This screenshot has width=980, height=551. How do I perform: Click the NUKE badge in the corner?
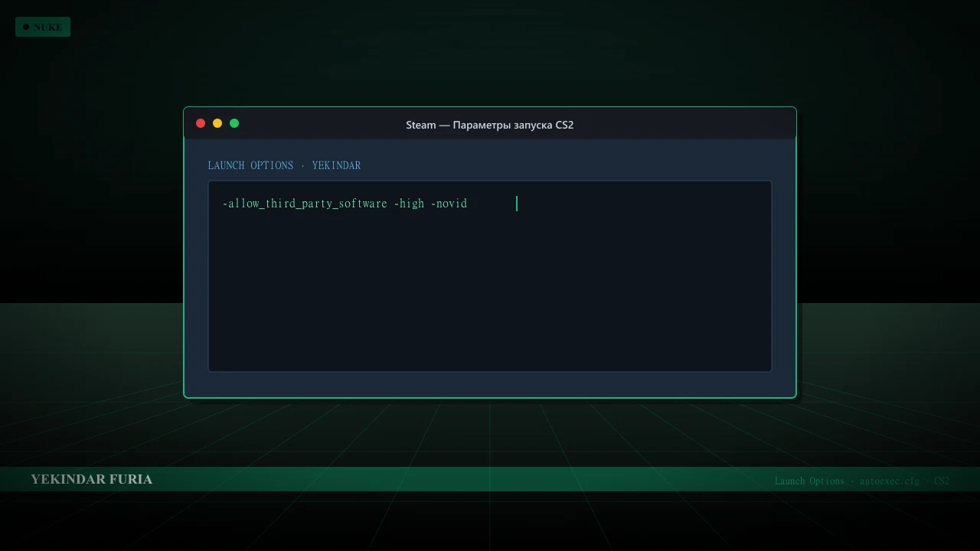43,27
